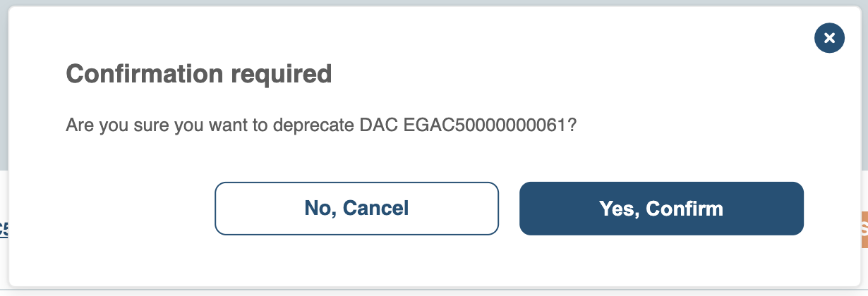Select "Yes, Confirm" to deprecate the DAC
Screen dimensions: 868x296
click(661, 208)
